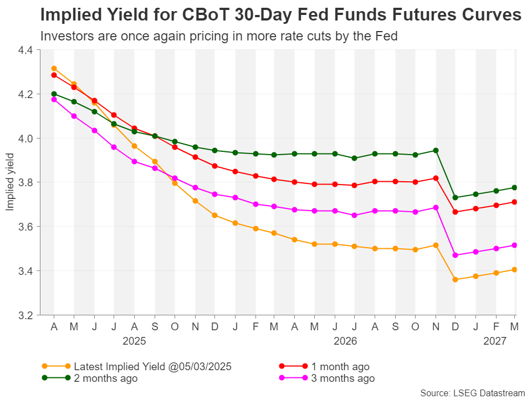532x399 pixels.
Task: Click the green data point at March 2027
Action: (x=515, y=187)
